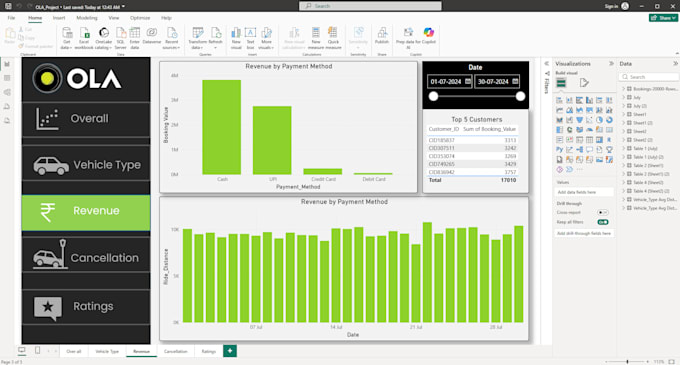Collapse the Visualizations pane
Image resolution: width=680 pixels, height=365 pixels.
click(611, 64)
